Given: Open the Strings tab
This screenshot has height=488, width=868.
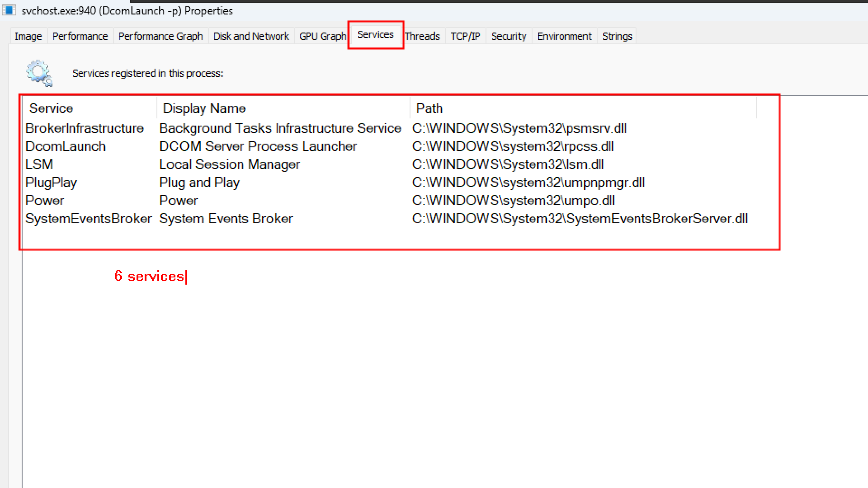Looking at the screenshot, I should pos(617,36).
